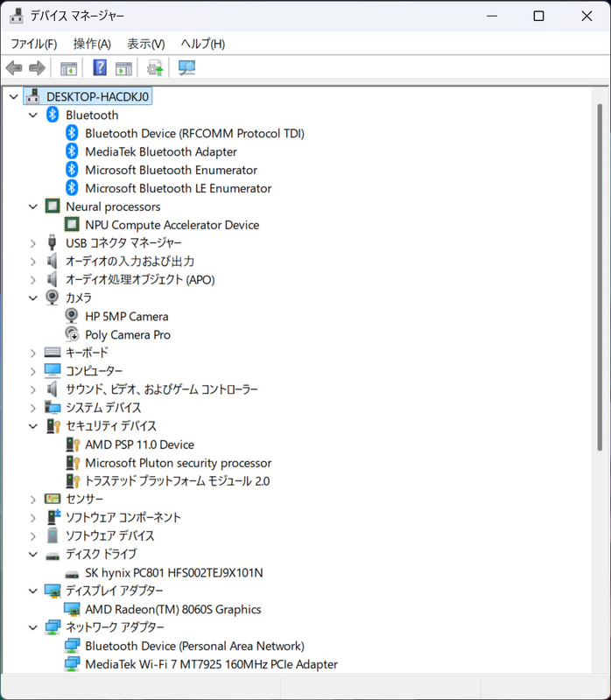Select SK hynix PC801 HFS002TEJ9X101N disk
This screenshot has width=611, height=700.
click(174, 573)
